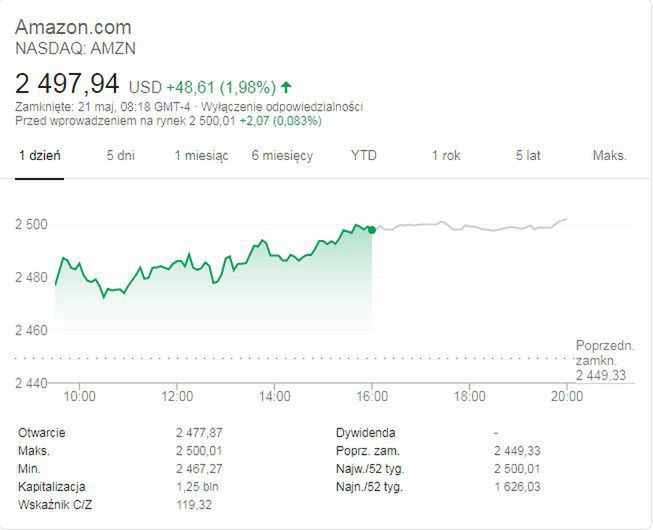Switch to the "5 dni" tab
Screen dimensions: 653x530
click(121, 156)
